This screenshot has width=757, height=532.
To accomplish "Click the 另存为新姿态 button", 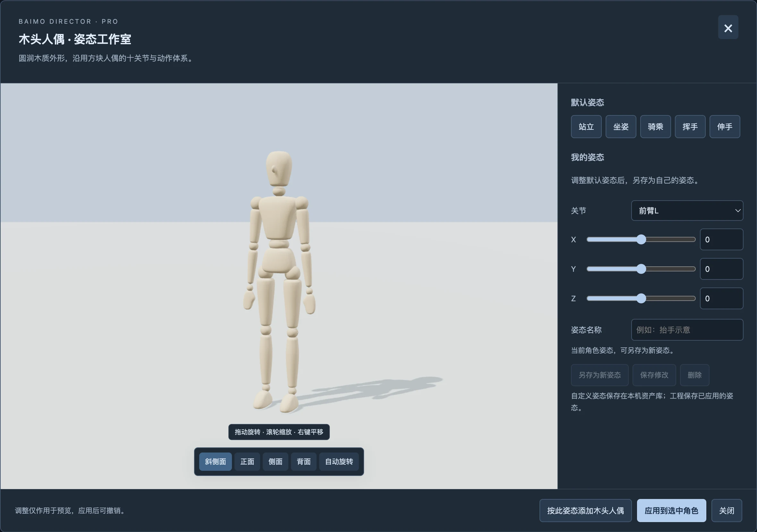I will point(600,375).
